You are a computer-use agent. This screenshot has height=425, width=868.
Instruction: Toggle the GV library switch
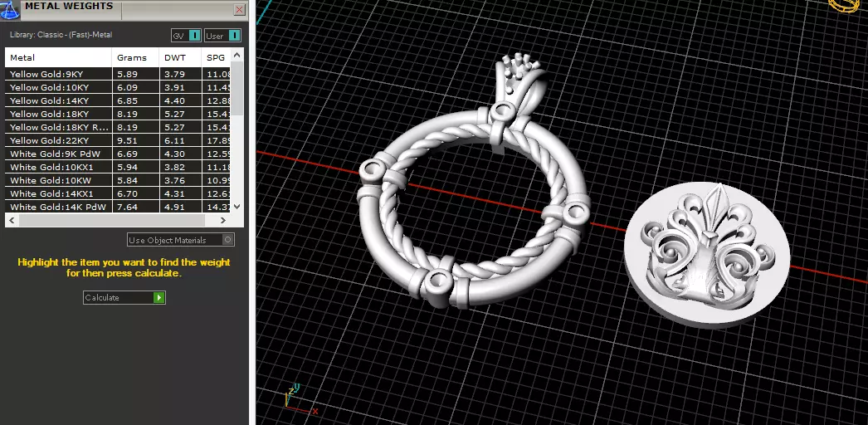point(186,36)
